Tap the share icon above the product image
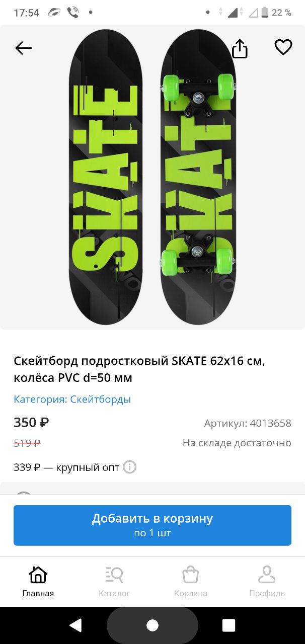The width and height of the screenshot is (305, 644). point(240,48)
